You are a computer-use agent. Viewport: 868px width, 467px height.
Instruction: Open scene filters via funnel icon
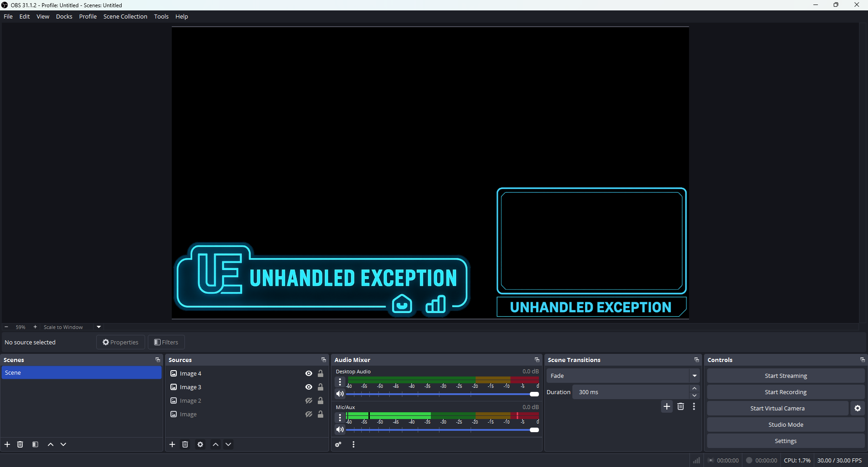35,444
